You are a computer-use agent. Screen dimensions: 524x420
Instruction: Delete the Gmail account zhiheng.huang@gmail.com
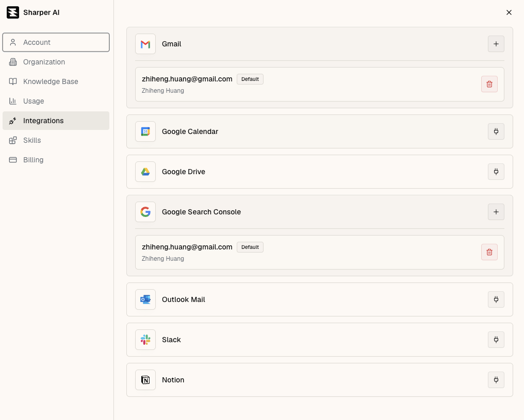tap(489, 84)
